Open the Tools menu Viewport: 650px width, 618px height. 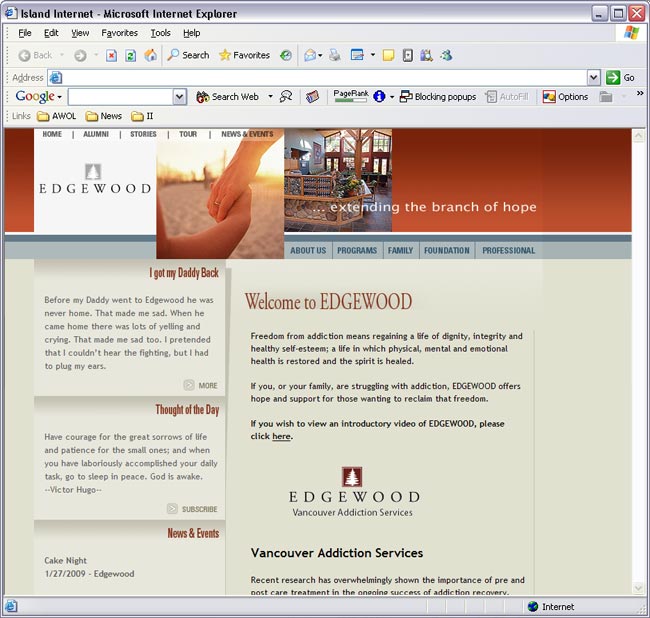click(x=160, y=33)
